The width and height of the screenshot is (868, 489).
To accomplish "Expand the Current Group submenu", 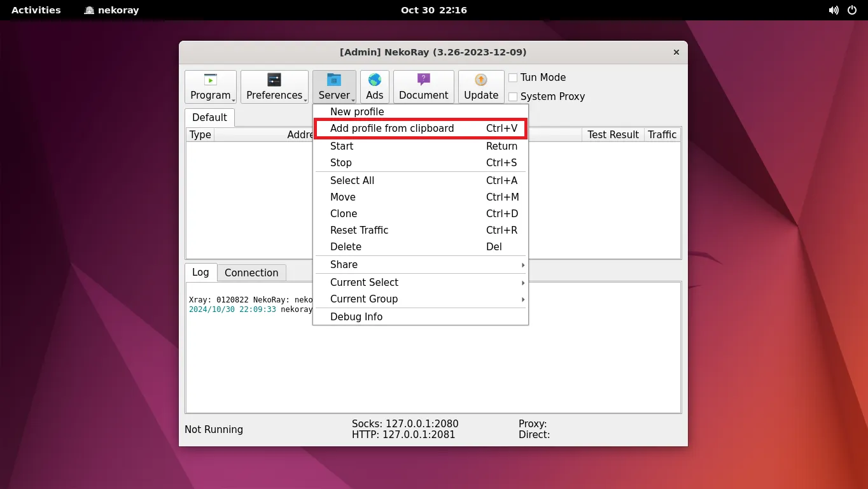I will point(421,299).
